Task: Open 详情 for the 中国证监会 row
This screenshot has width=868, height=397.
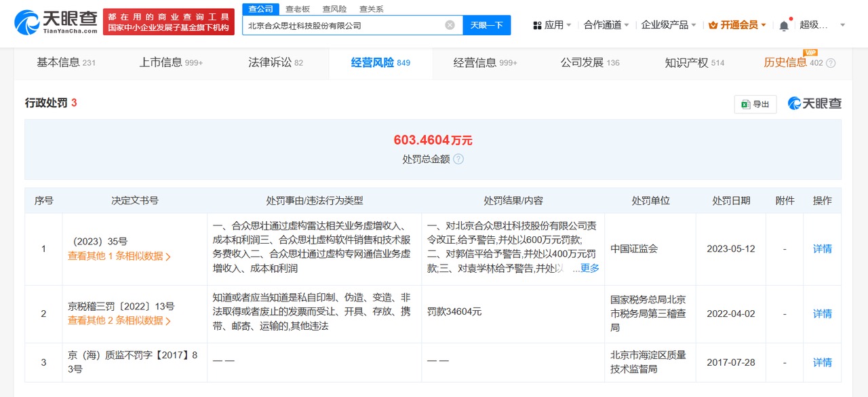Action: tap(822, 249)
